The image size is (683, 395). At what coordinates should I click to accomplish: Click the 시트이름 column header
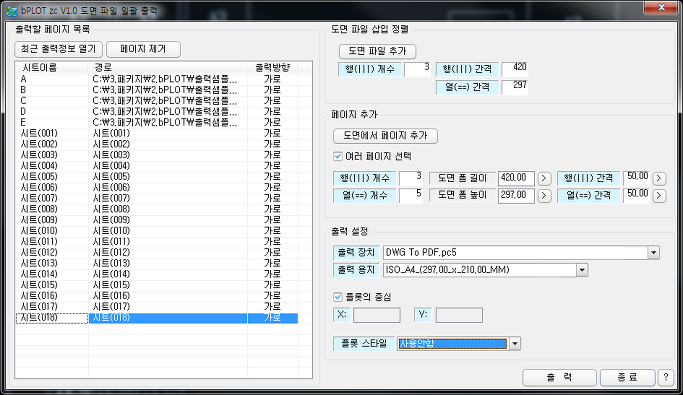(52, 68)
